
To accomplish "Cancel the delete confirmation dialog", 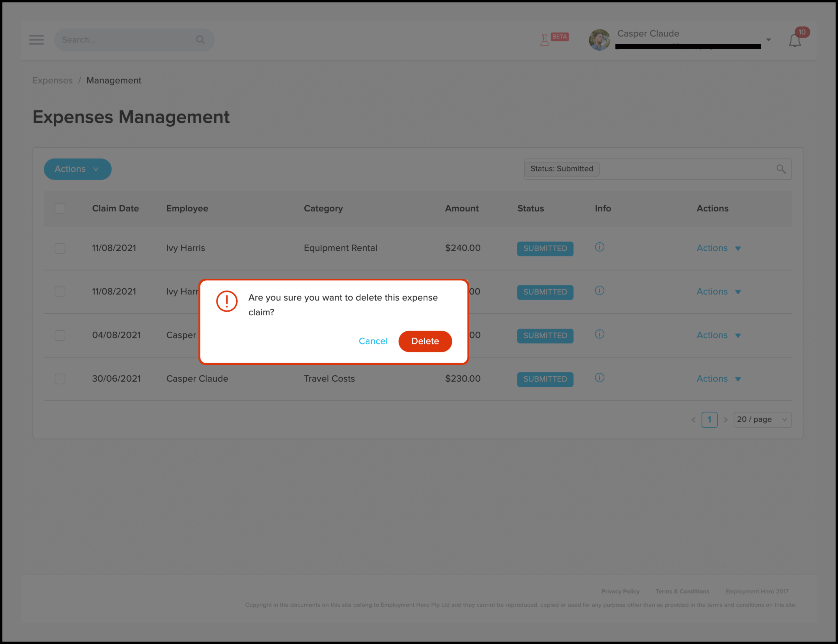I will [x=373, y=341].
